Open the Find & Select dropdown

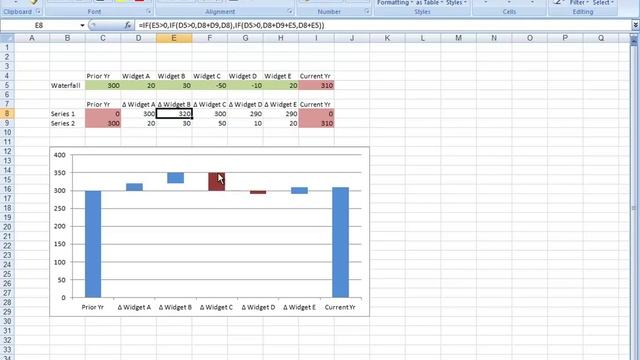click(x=603, y=3)
